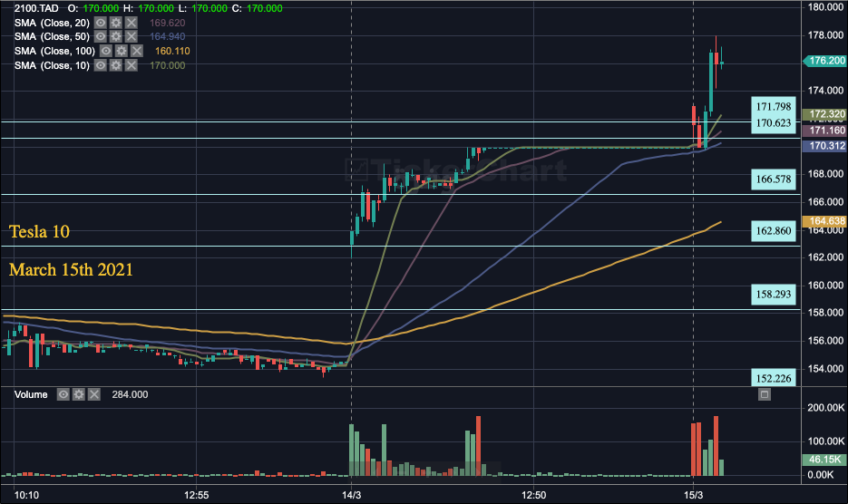
Task: Click the 12:55 time axis label
Action: [196, 495]
